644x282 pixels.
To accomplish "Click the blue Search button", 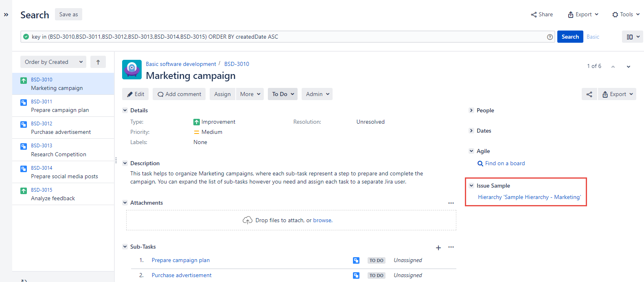I will [x=570, y=37].
